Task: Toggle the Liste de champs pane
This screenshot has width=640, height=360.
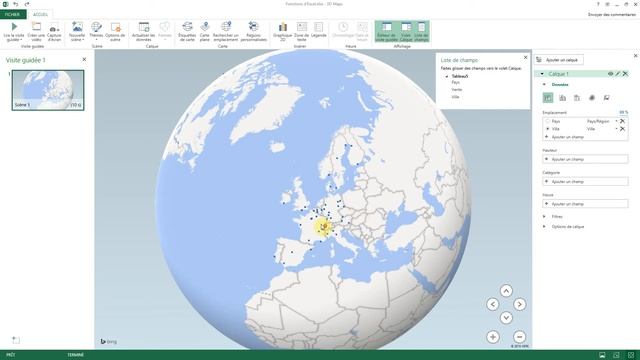Action: [421, 32]
